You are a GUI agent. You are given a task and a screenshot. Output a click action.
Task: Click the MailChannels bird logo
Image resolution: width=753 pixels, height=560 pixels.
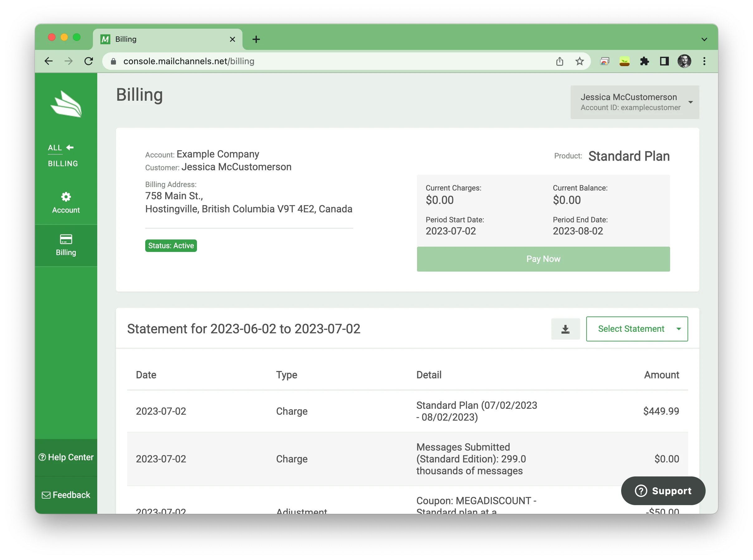coord(66,104)
